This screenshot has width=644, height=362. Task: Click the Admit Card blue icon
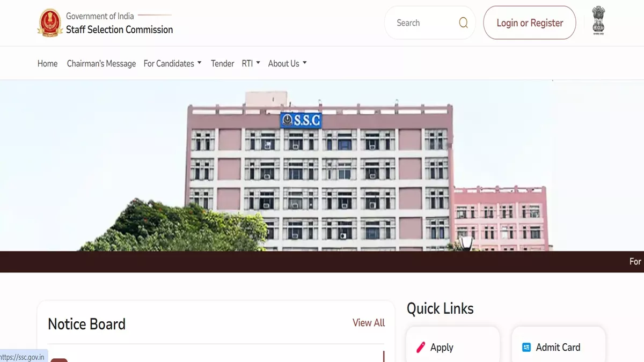(526, 348)
